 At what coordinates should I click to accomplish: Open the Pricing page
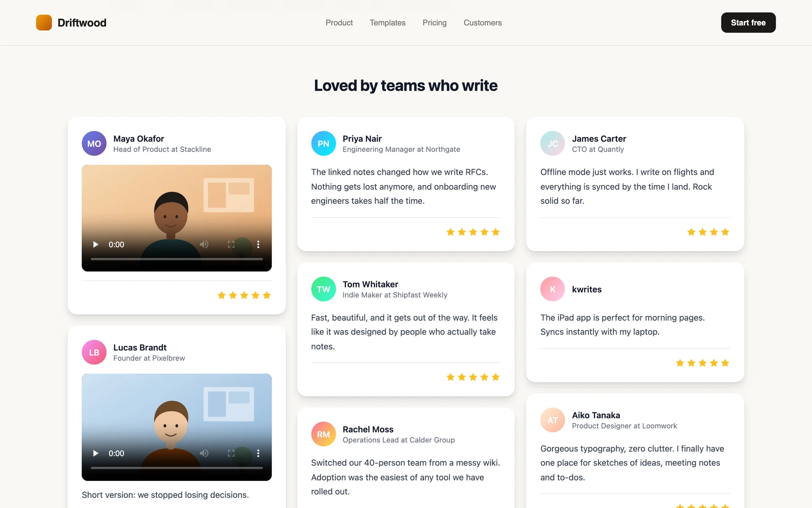pyautogui.click(x=434, y=22)
